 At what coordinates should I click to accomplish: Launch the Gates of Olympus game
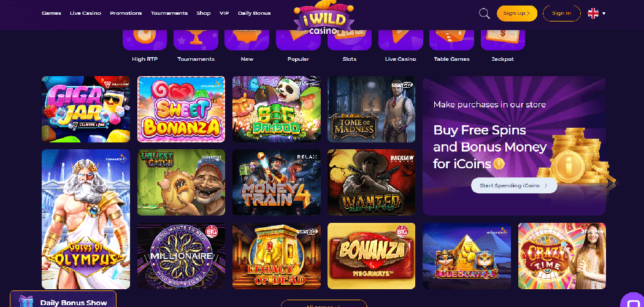tap(86, 219)
